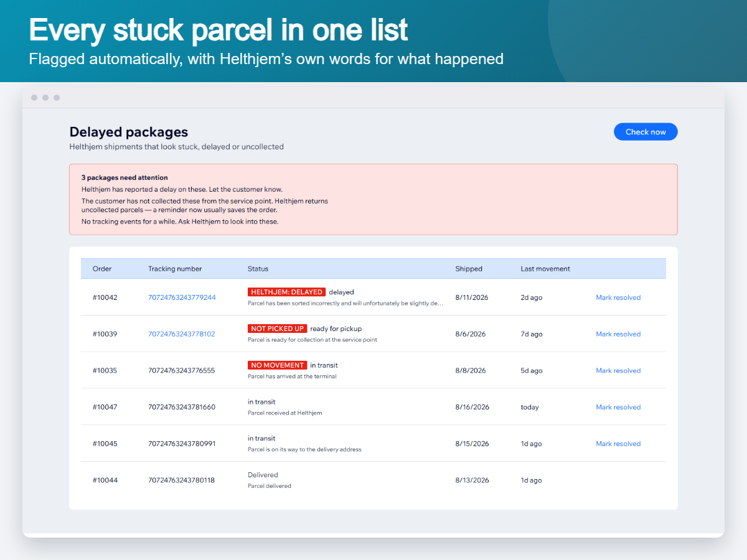747x560 pixels.
Task: Mark order #10047 as resolved
Action: [618, 407]
